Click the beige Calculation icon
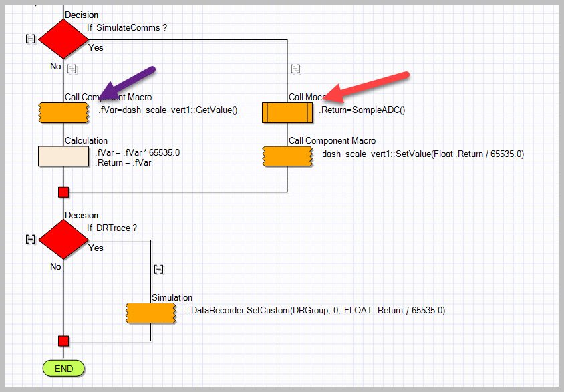 pos(63,156)
